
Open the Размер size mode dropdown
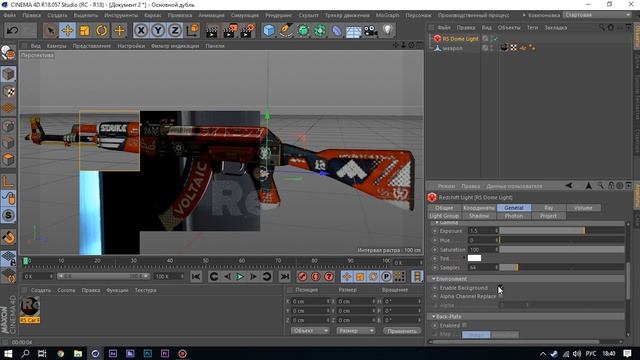point(356,330)
